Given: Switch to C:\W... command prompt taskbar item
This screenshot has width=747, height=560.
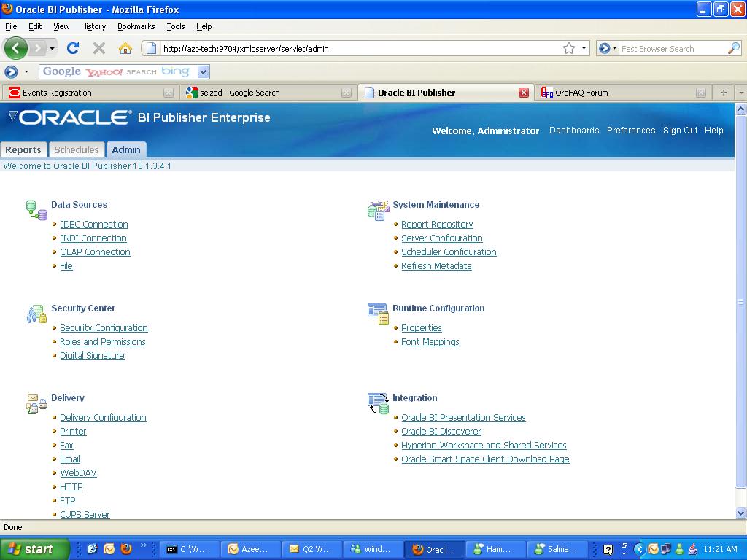Looking at the screenshot, I should pos(189,549).
